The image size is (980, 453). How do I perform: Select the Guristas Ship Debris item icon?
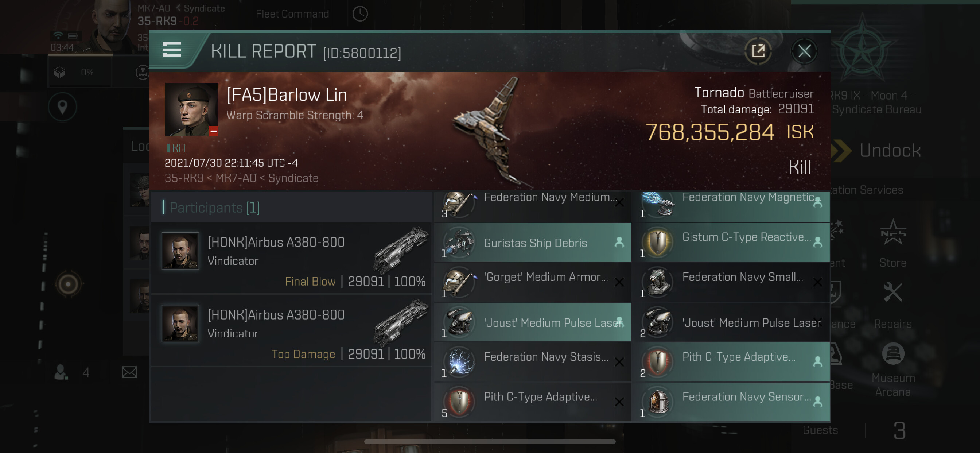pyautogui.click(x=459, y=242)
